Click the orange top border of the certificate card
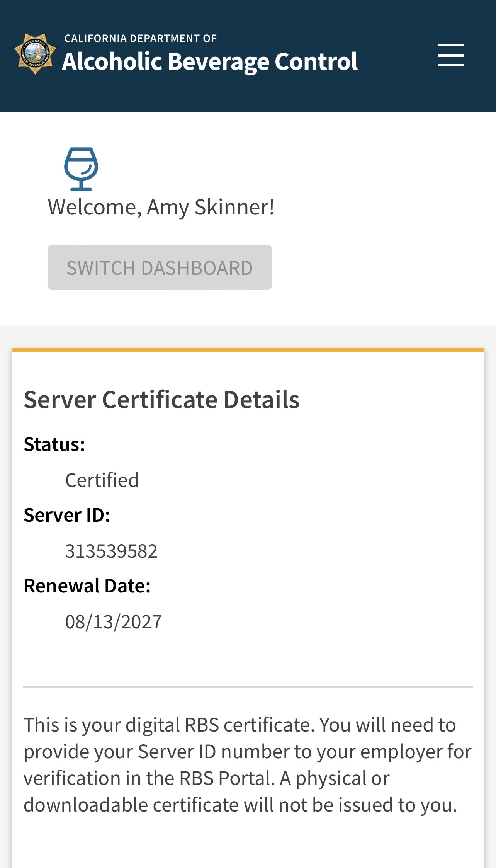The height and width of the screenshot is (868, 496). (248, 350)
